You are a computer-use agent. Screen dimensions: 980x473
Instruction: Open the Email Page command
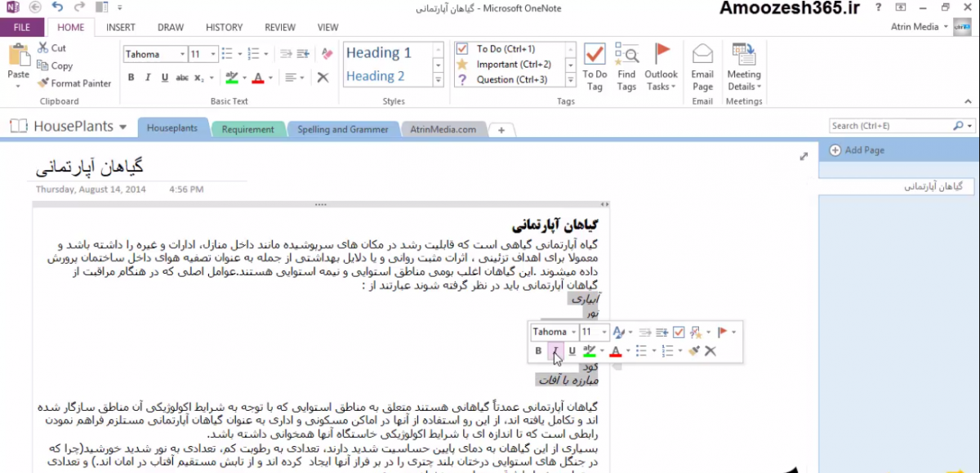tap(702, 67)
